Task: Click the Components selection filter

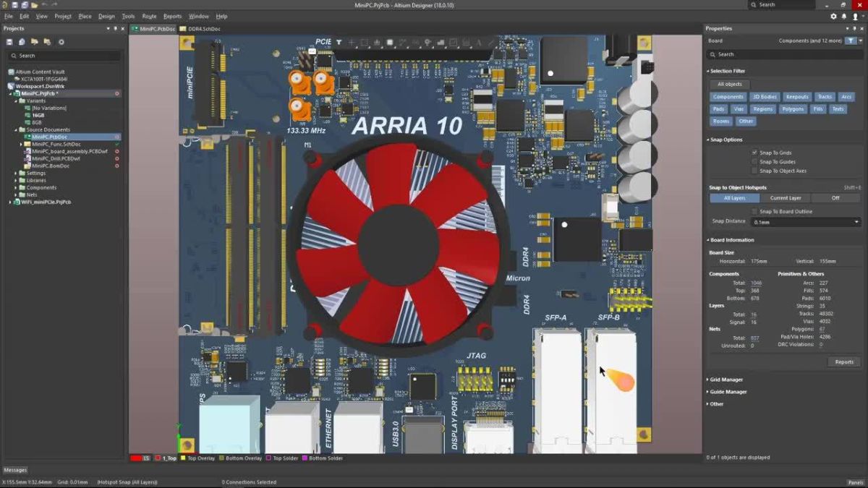Action: pyautogui.click(x=728, y=96)
